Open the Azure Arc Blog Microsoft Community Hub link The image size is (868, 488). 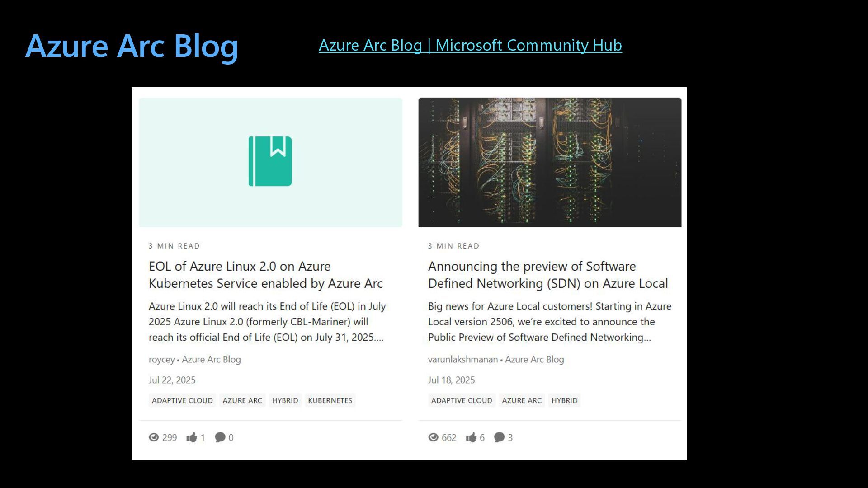pyautogui.click(x=470, y=45)
